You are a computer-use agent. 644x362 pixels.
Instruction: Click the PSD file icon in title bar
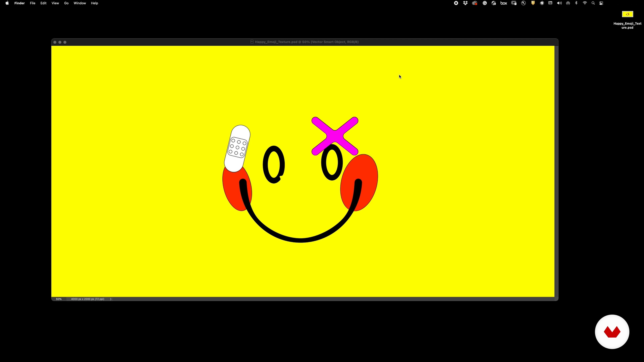(252, 42)
